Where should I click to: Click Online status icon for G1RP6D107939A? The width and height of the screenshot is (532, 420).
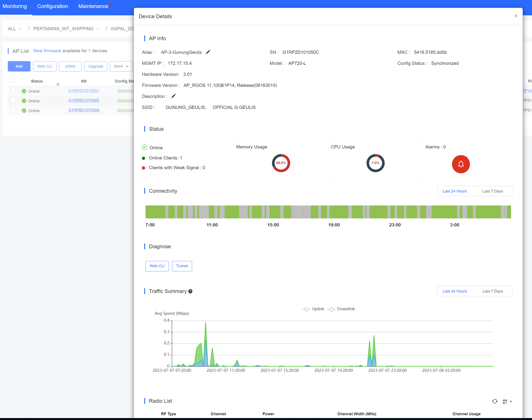coord(24,111)
